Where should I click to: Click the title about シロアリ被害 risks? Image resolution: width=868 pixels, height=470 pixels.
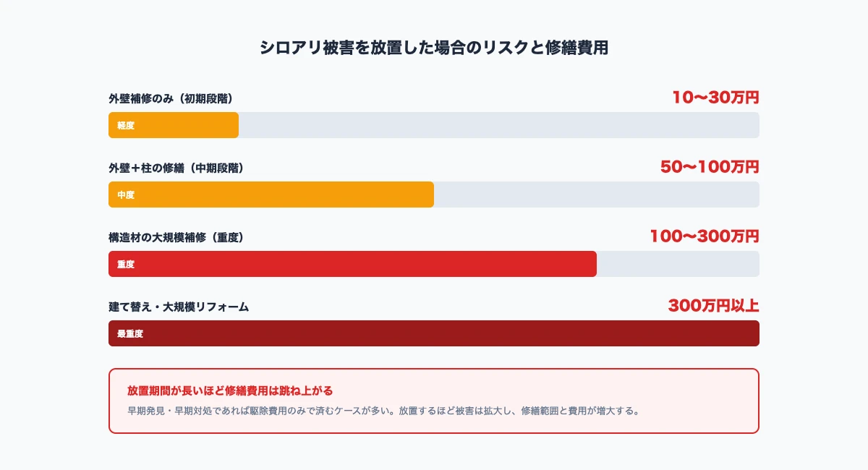(x=434, y=48)
